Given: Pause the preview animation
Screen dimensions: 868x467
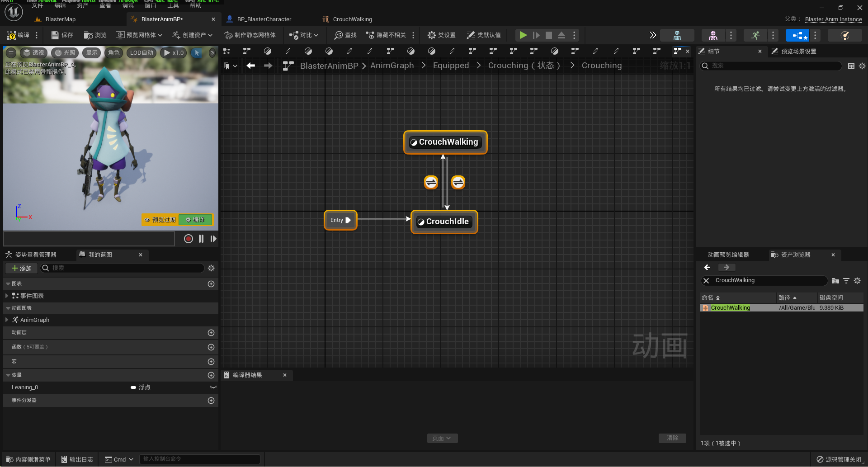Looking at the screenshot, I should [201, 239].
